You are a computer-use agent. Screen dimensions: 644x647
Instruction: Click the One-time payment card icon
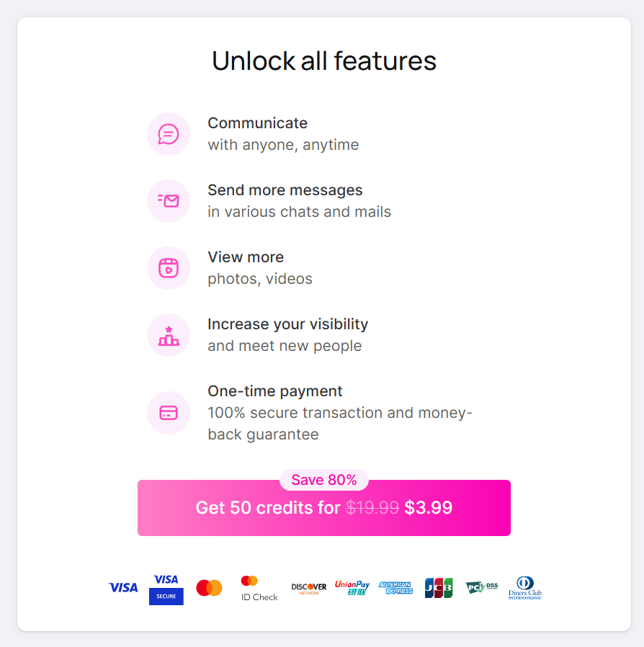(169, 413)
